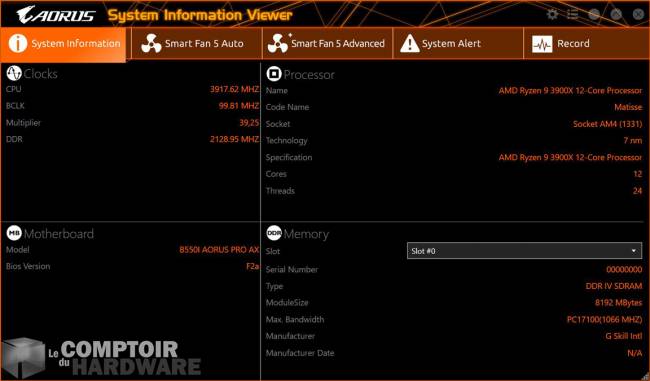Click the Socket AM4 (1331) value
650x381 pixels.
607,124
